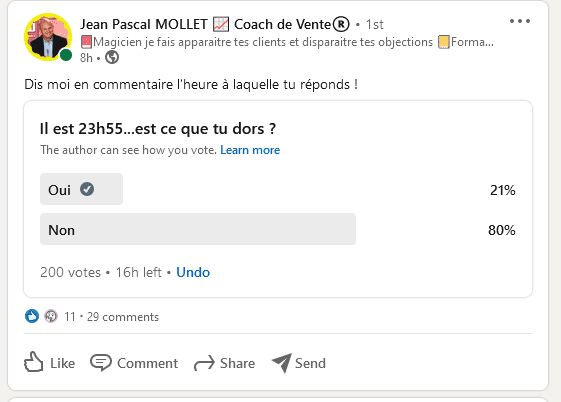Screen dimensions: 561x402
Task: Expand the truncated Magicien headline text
Action: [287, 42]
